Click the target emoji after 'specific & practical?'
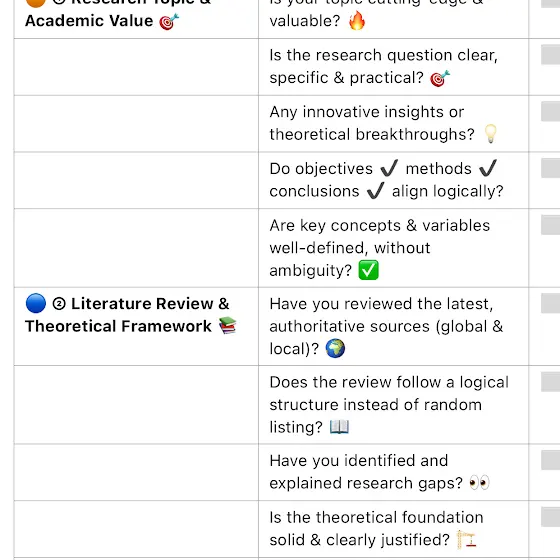Screen dimensions: 560x560 pyautogui.click(x=440, y=78)
